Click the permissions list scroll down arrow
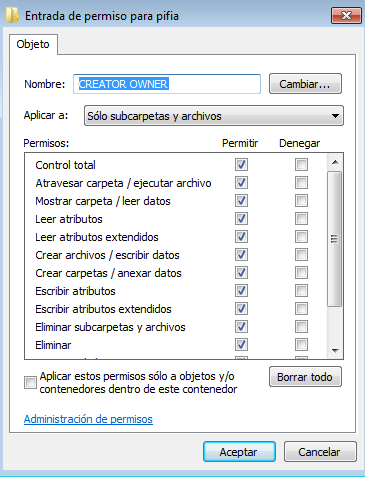This screenshot has width=365, height=477. pyautogui.click(x=335, y=350)
